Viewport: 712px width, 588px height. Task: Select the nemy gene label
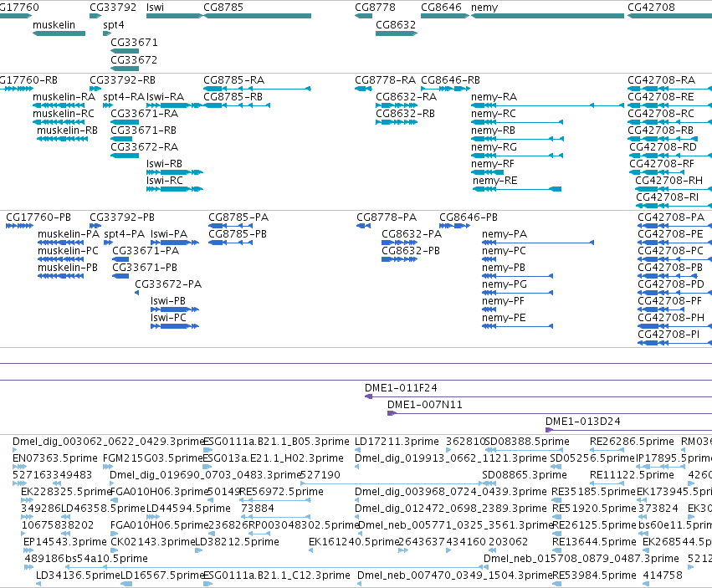pos(484,8)
